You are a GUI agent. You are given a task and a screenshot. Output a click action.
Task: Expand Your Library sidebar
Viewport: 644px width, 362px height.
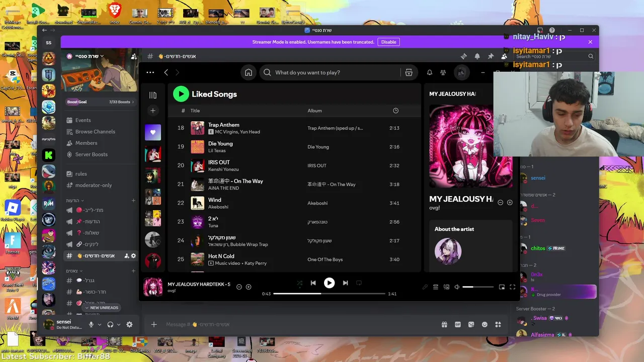click(x=153, y=95)
